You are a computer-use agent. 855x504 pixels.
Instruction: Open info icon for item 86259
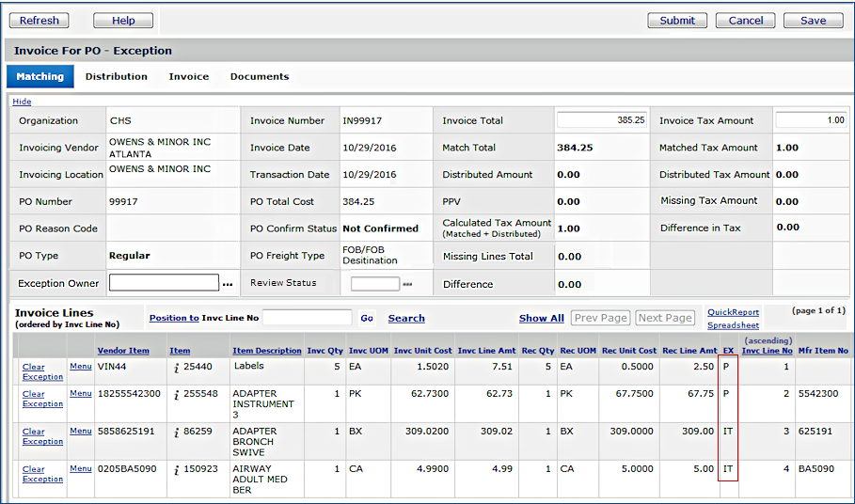(177, 432)
